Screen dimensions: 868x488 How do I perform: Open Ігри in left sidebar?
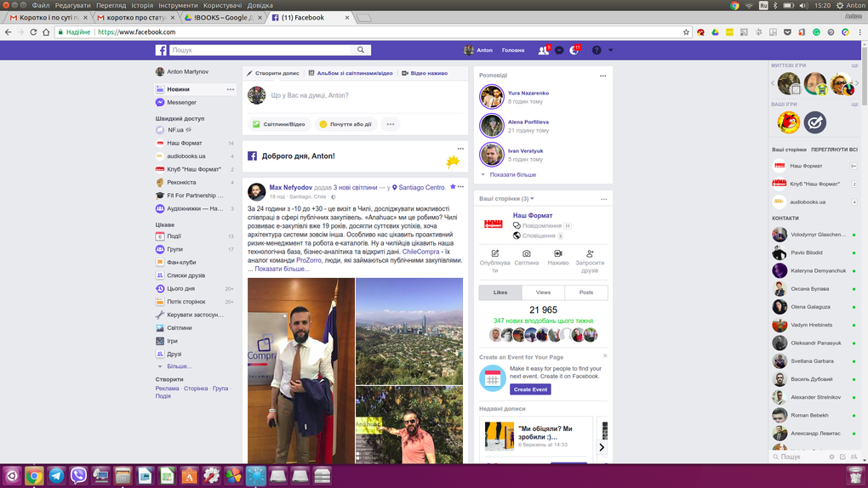click(172, 342)
